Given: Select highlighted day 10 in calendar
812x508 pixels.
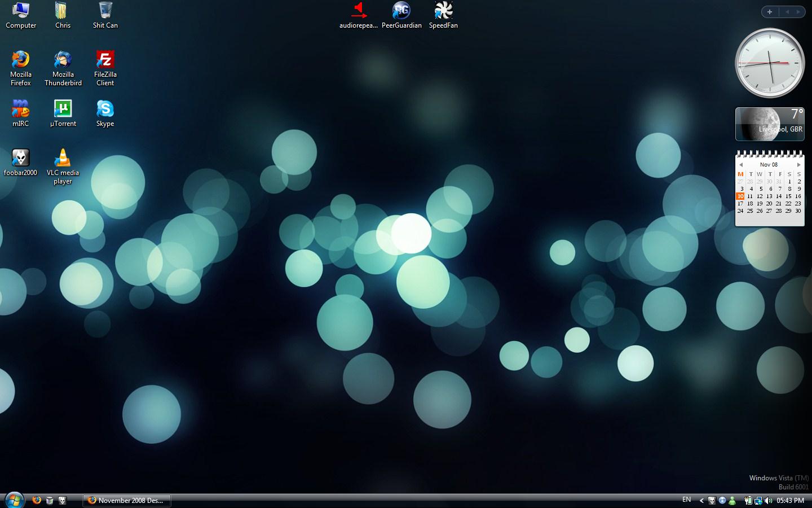Looking at the screenshot, I should (740, 196).
